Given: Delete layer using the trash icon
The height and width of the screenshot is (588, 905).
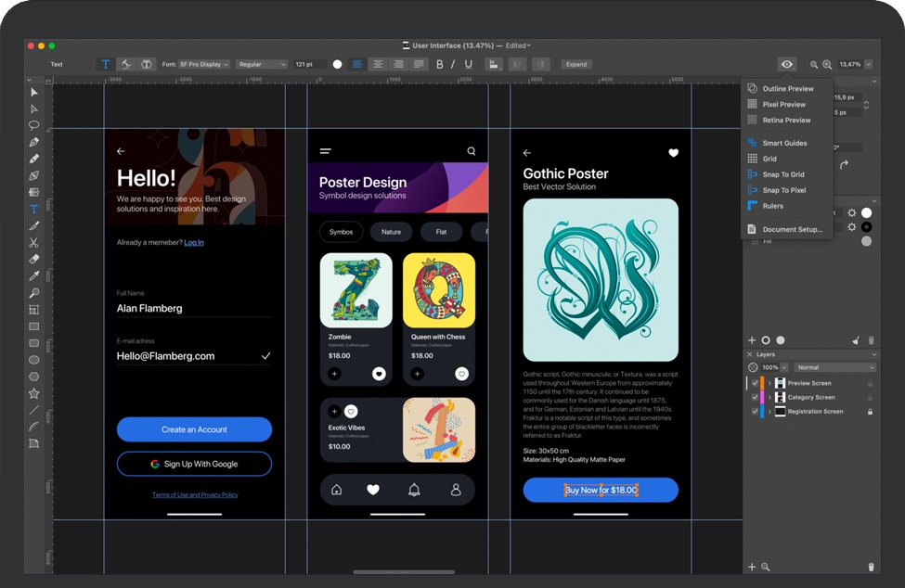Looking at the screenshot, I should (x=871, y=567).
